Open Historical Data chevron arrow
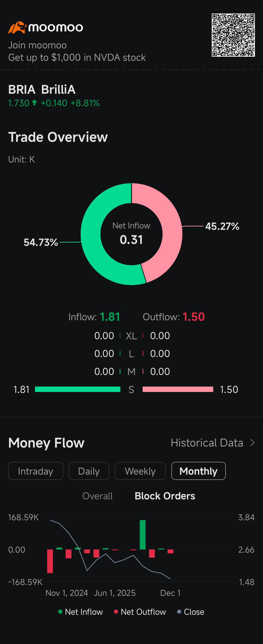The image size is (263, 644). pyautogui.click(x=252, y=443)
